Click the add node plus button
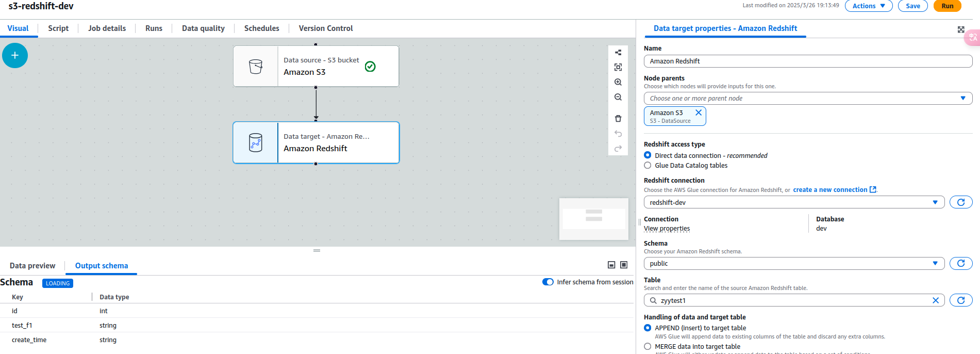Screen dimensions: 980x354 click(15, 55)
